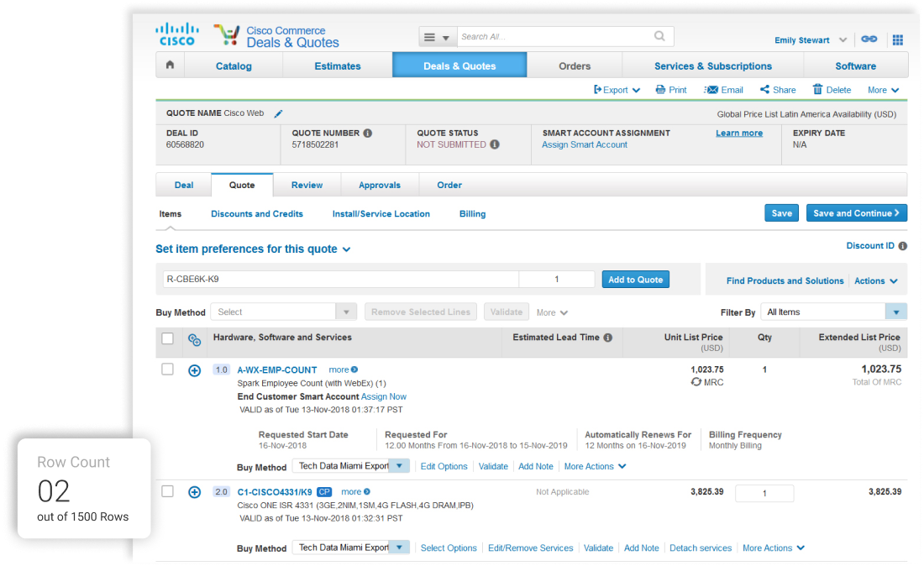Screen dimensions: 924x566
Task: Click the Print icon in toolbar
Action: pyautogui.click(x=661, y=90)
